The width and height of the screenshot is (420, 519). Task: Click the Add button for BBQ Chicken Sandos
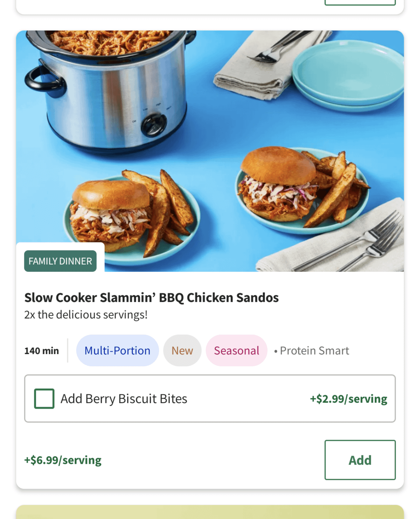pyautogui.click(x=360, y=460)
